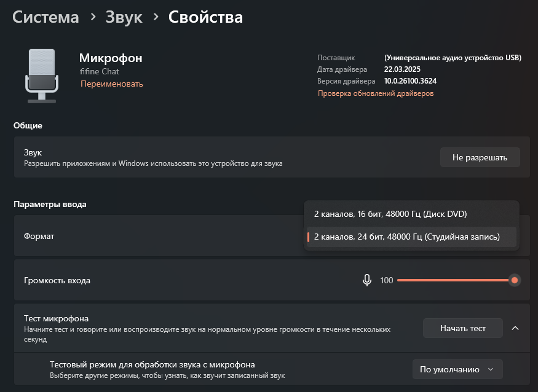
Task: Choose 24 бит, 48000 Гц (Студийная запись) option
Action: pos(406,237)
